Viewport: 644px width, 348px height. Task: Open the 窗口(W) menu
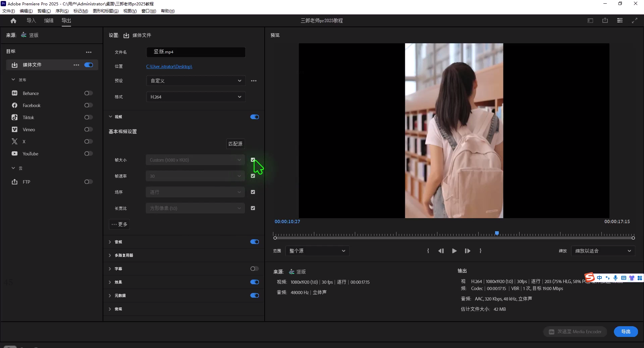click(x=149, y=11)
